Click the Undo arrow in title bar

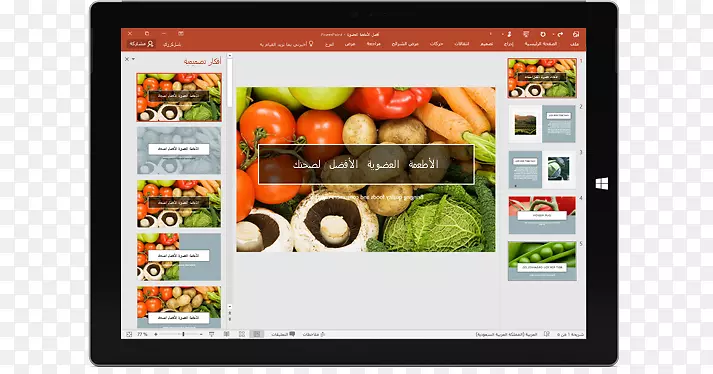coord(560,34)
